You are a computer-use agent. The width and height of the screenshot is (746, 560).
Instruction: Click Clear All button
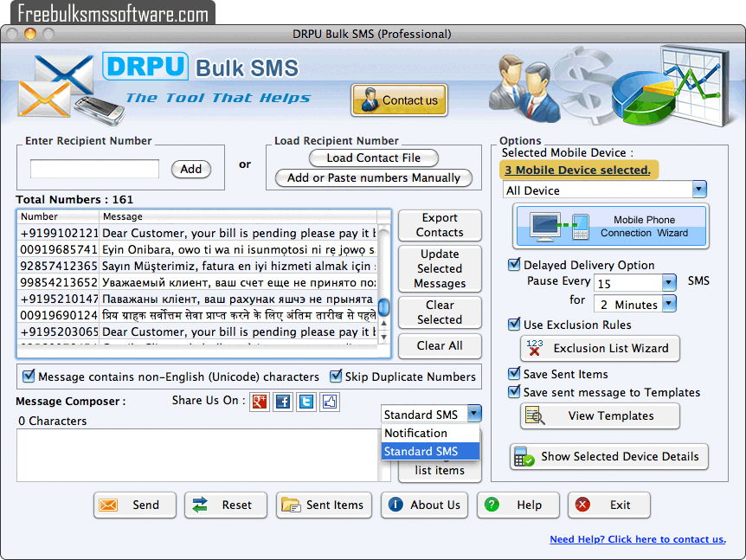tap(440, 346)
